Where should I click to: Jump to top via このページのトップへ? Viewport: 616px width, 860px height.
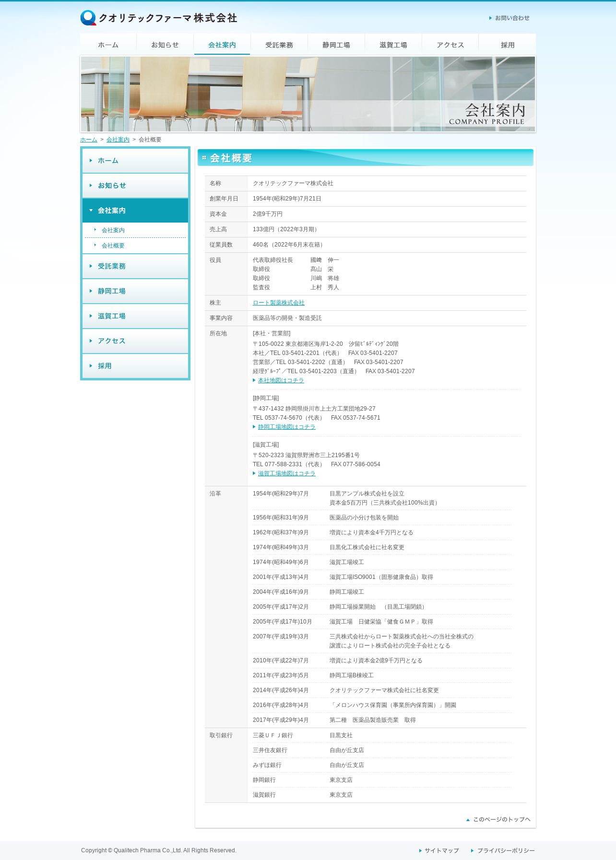tap(498, 819)
